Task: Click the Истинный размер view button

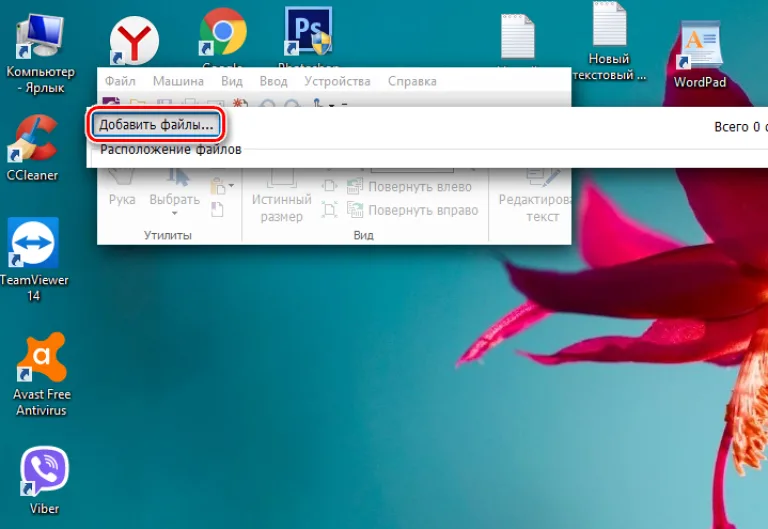Action: pyautogui.click(x=281, y=196)
